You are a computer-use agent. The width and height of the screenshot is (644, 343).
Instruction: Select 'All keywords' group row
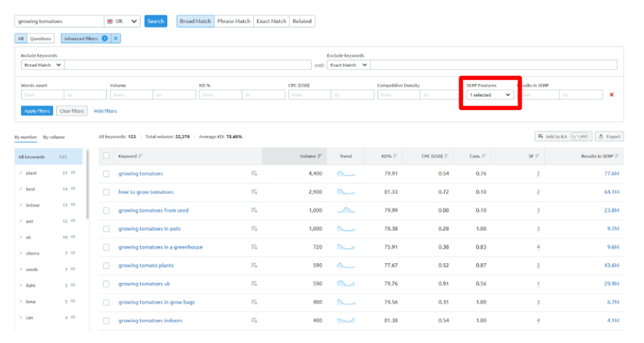48,157
